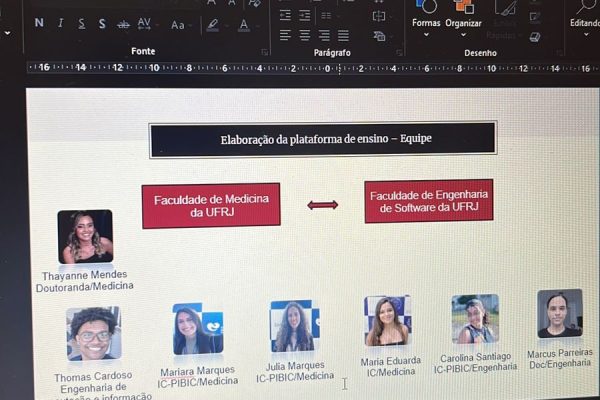Toggle bold formatting (N)
This screenshot has width=600, height=400.
(39, 23)
